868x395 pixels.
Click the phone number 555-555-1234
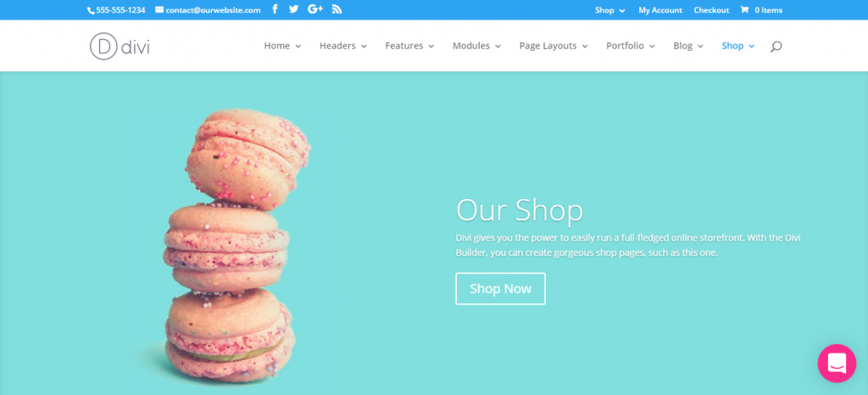pos(116,10)
